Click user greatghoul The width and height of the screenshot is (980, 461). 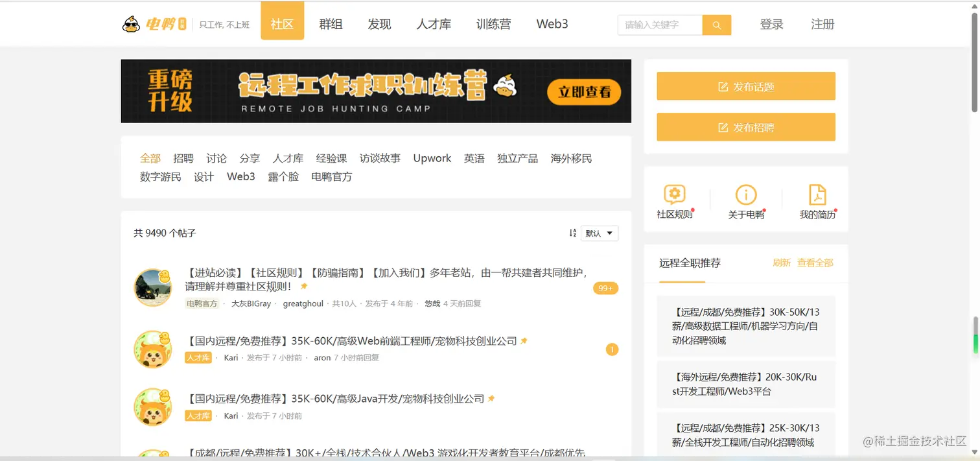pos(303,303)
